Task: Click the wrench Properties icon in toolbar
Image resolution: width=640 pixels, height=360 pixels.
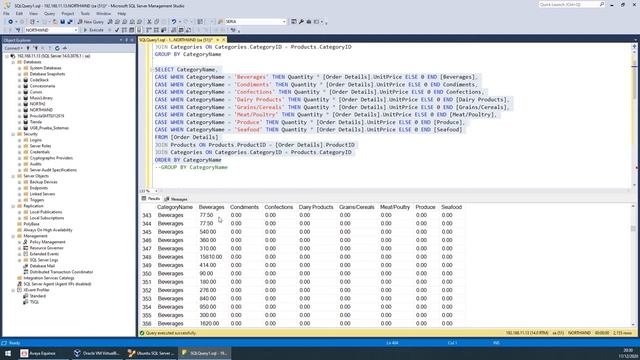Action: point(301,22)
